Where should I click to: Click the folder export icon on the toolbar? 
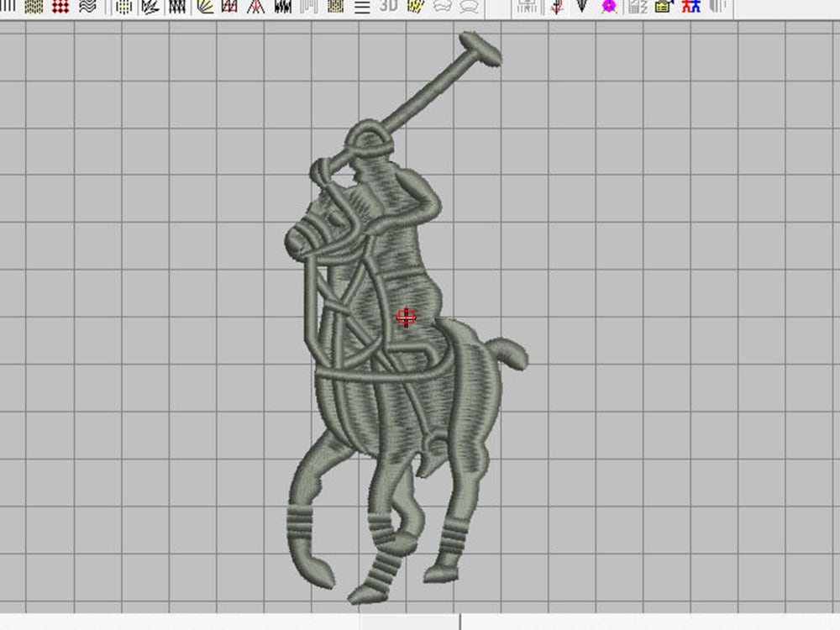pos(660,8)
